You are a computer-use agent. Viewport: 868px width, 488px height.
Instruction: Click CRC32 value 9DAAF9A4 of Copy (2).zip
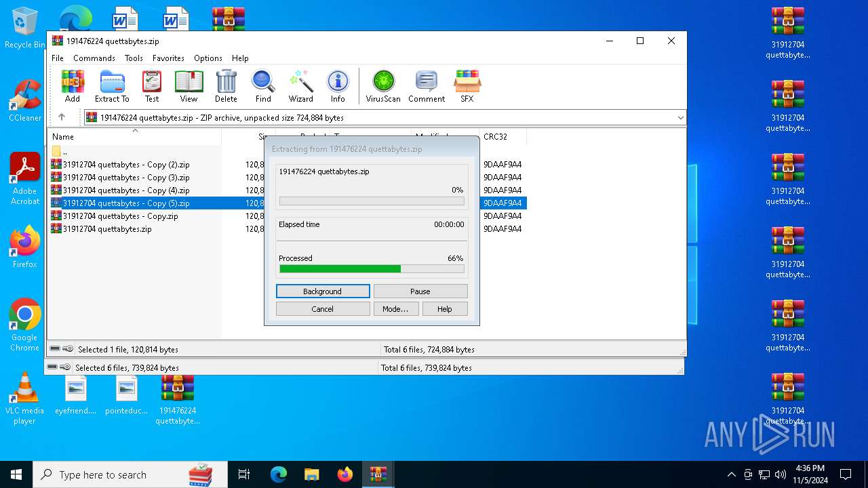502,165
